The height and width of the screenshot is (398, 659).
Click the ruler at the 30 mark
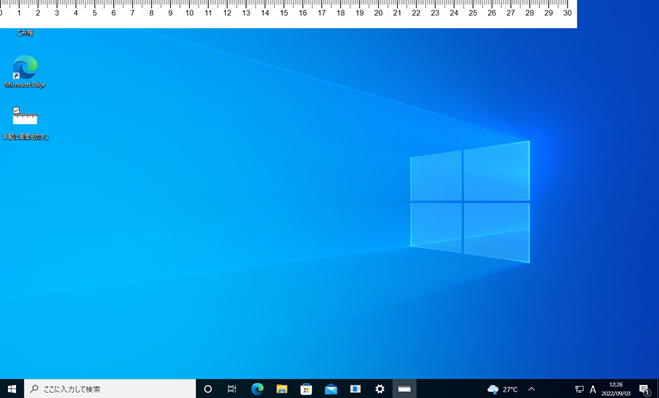coord(567,13)
